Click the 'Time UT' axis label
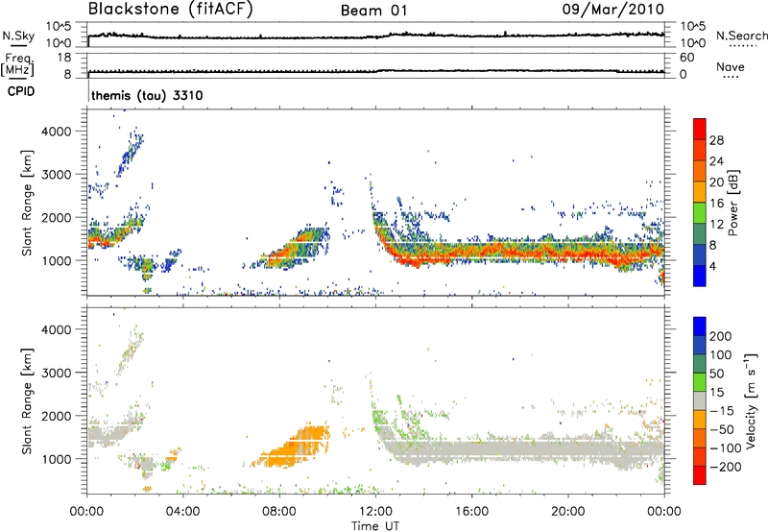The image size is (768, 532). coord(375,526)
